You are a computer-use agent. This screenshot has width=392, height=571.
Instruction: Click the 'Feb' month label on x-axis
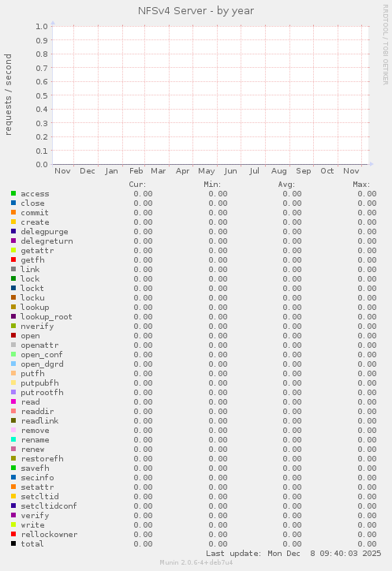click(x=136, y=171)
